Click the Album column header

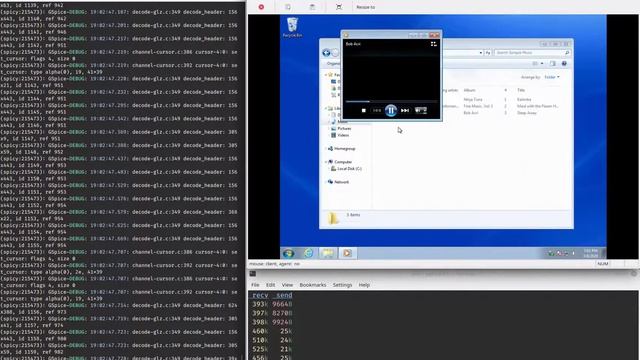pos(470,90)
